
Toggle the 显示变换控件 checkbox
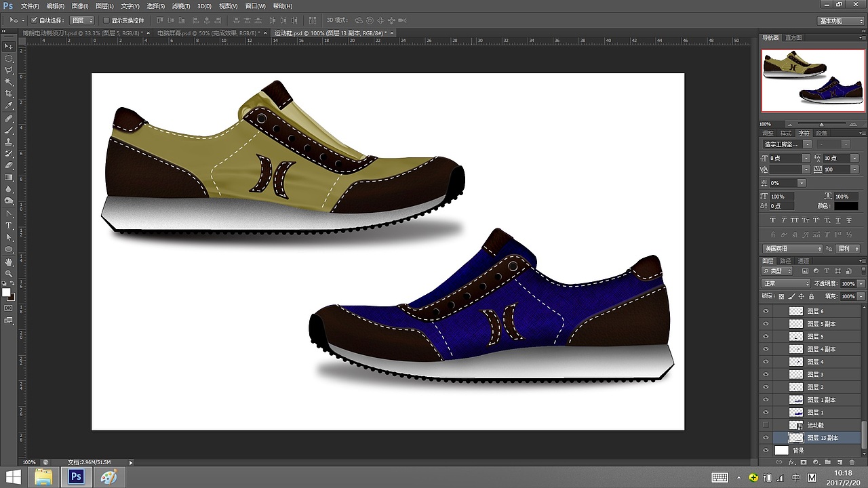pyautogui.click(x=106, y=20)
